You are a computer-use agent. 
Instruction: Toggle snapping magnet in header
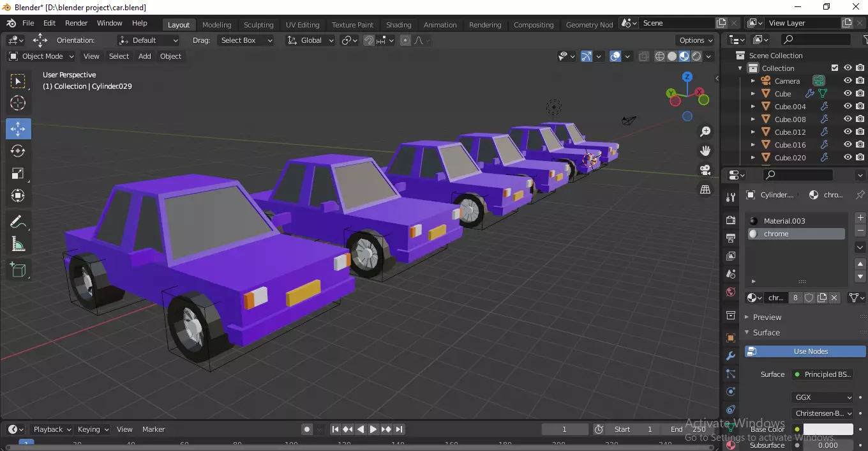369,40
